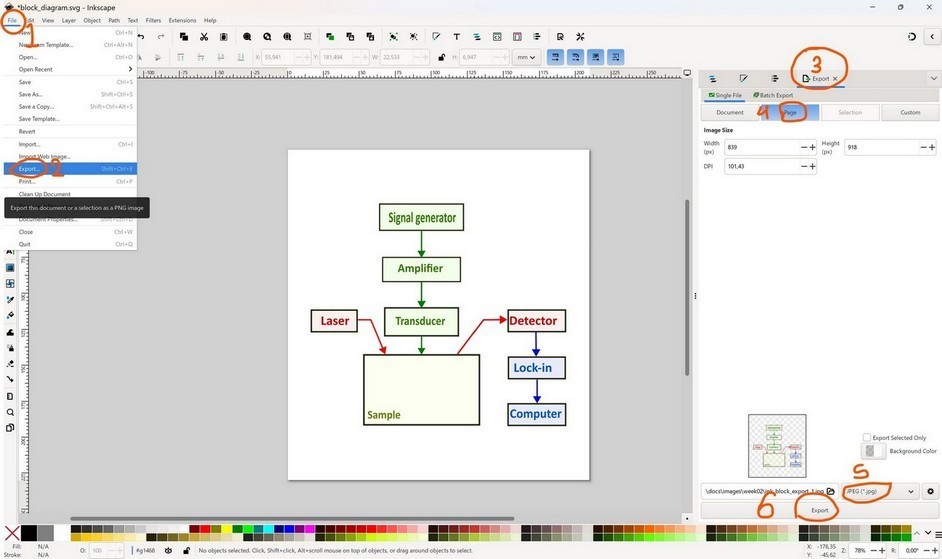Click the Ungroup objects icon
The width and height of the screenshot is (942, 559).
click(413, 37)
